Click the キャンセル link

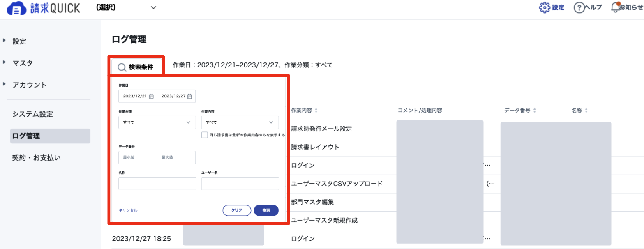tap(128, 210)
